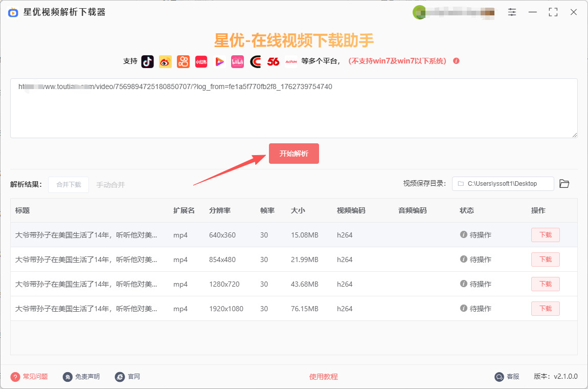Screen dimensions: 588x389
Task: Click the red info icon beside win7 notice
Action: (457, 61)
